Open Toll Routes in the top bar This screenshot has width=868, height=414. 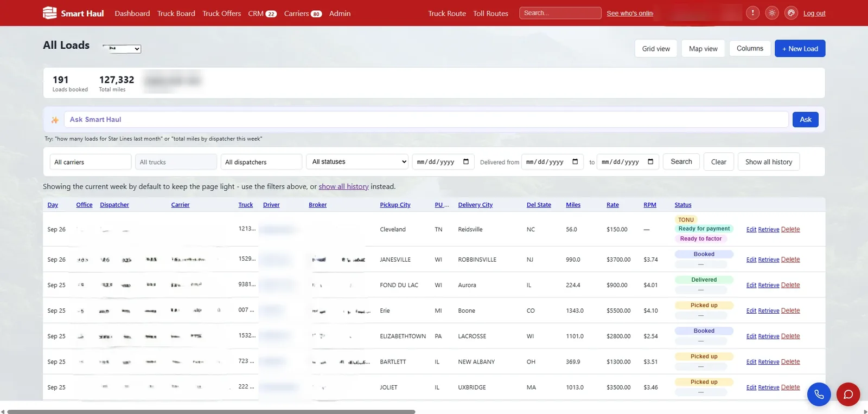coord(490,14)
